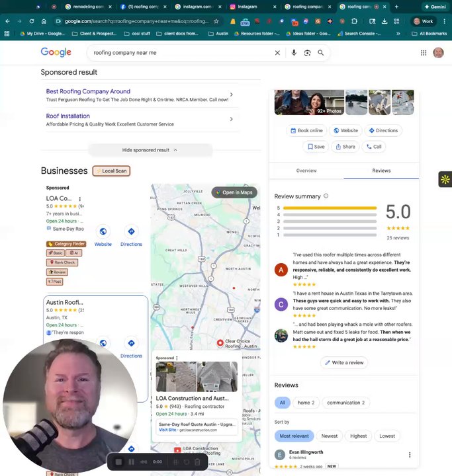Image resolution: width=452 pixels, height=476 pixels.
Task: Filter reviews by communication topic
Action: coord(345,403)
